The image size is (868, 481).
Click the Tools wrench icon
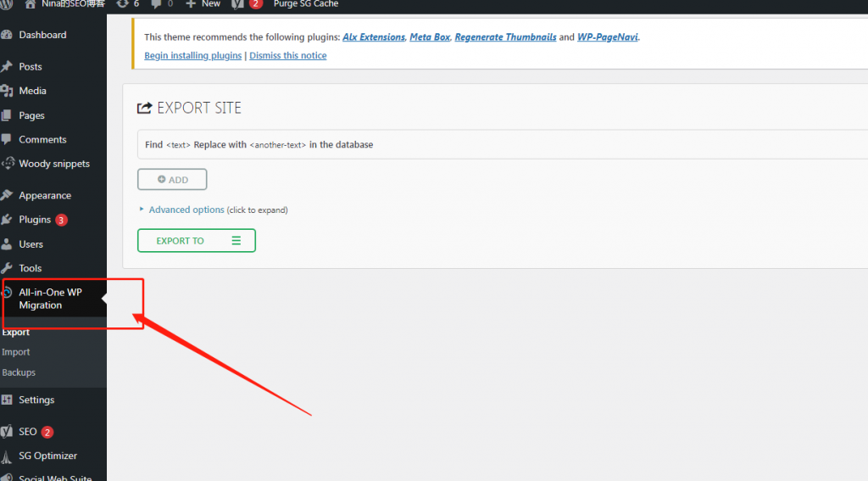(x=6, y=268)
